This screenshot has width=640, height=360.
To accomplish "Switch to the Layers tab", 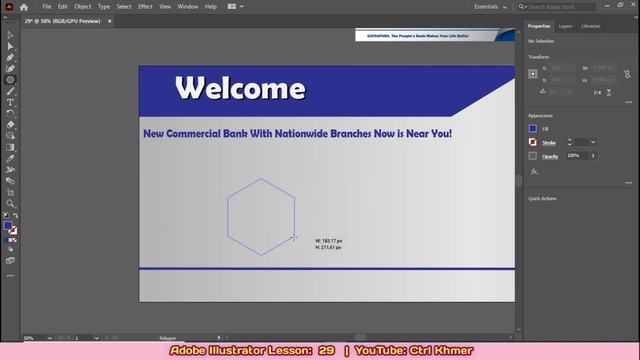I will click(565, 26).
